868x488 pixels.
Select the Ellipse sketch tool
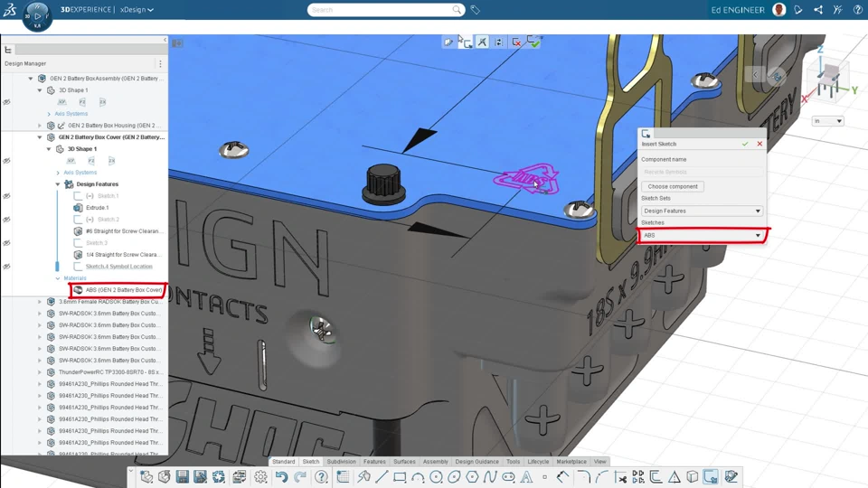coord(454,477)
